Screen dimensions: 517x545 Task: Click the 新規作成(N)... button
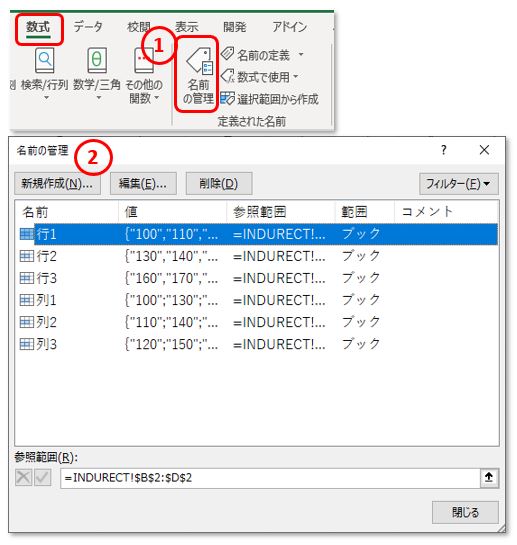pyautogui.click(x=57, y=184)
